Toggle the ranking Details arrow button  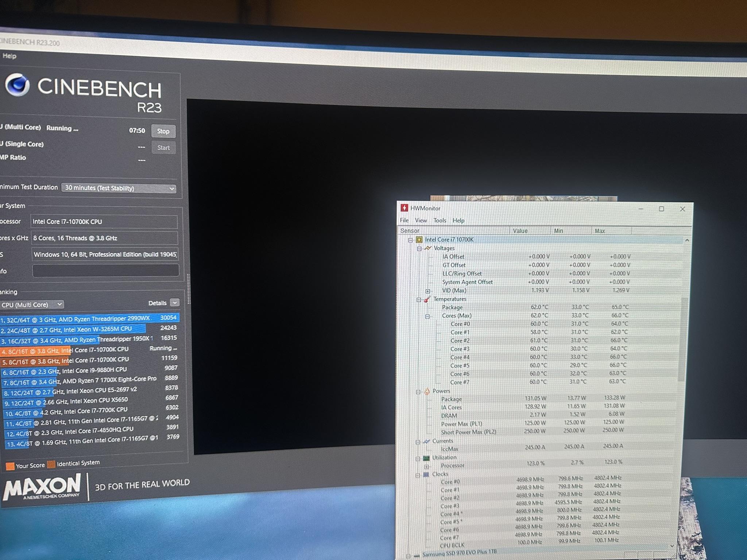point(175,303)
